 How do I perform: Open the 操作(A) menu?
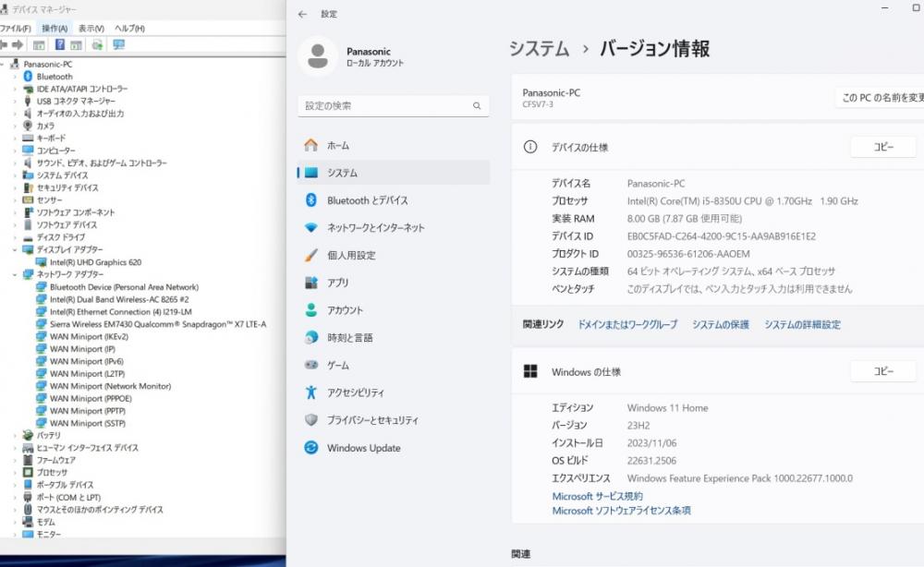pos(55,29)
